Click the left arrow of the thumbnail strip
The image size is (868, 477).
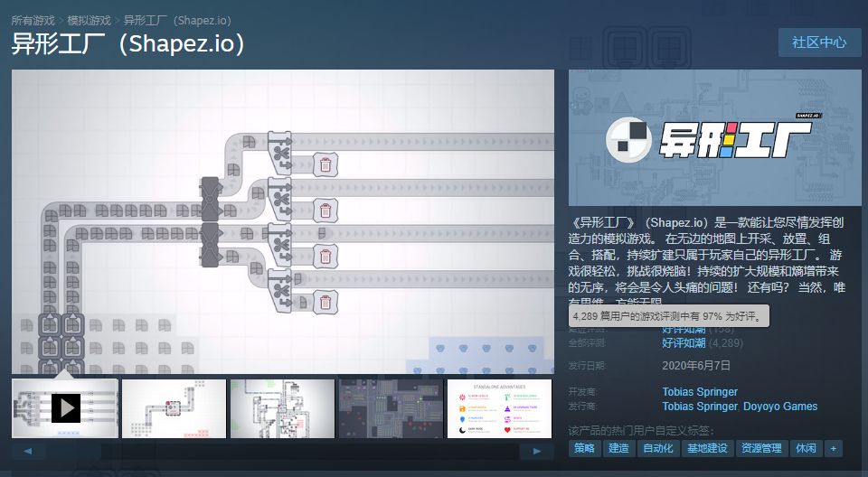28,451
